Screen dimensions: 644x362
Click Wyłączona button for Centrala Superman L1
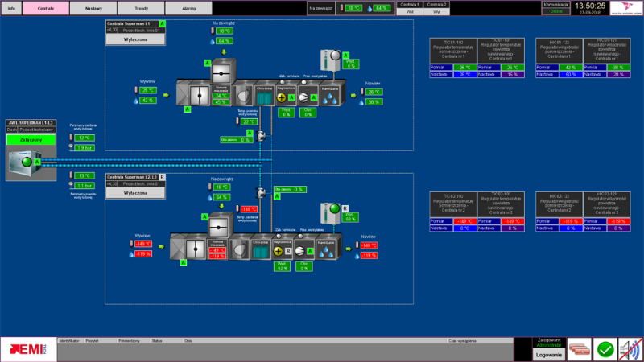pyautogui.click(x=135, y=39)
